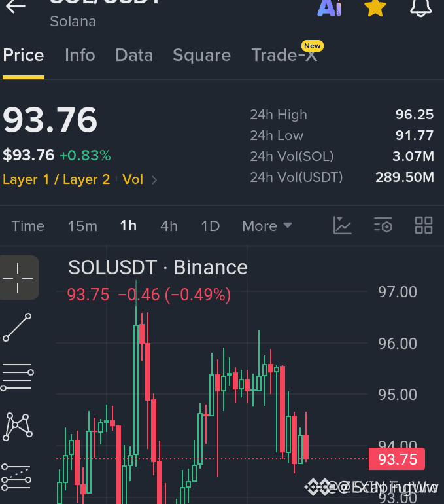Open the AI assistant icon
Image resolution: width=444 pixels, height=504 pixels.
(x=330, y=8)
